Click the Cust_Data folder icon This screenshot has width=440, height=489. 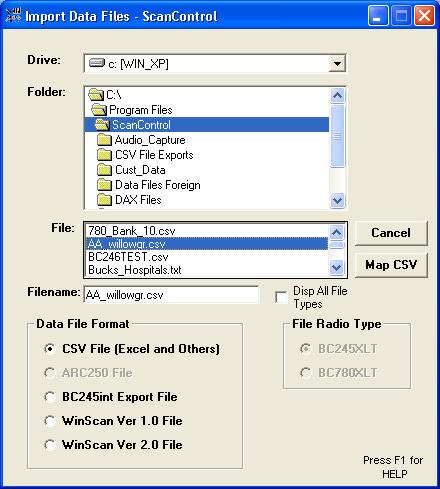(104, 170)
